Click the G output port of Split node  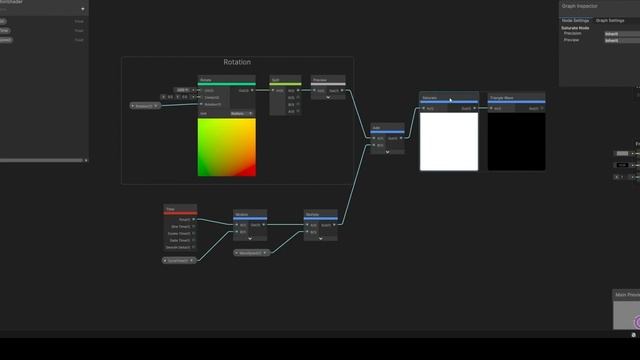point(298,97)
